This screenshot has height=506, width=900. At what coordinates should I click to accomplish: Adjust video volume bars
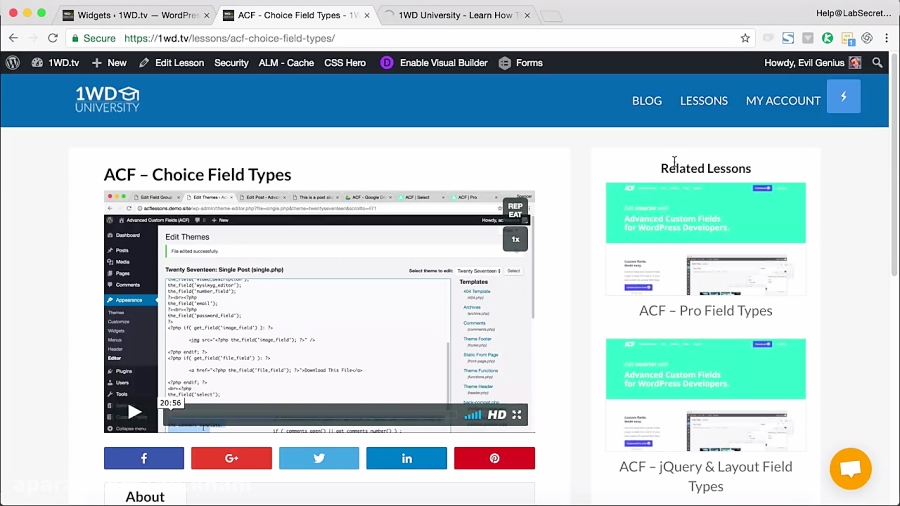click(x=473, y=414)
